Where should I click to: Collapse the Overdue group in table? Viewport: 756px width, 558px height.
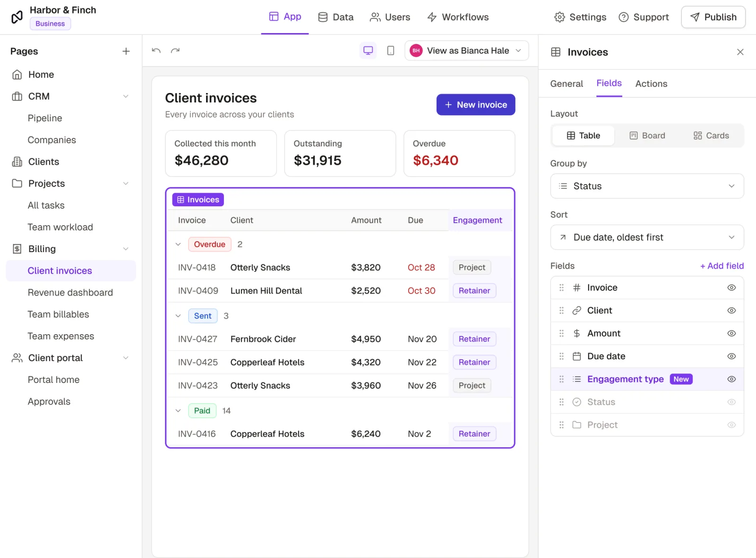178,245
